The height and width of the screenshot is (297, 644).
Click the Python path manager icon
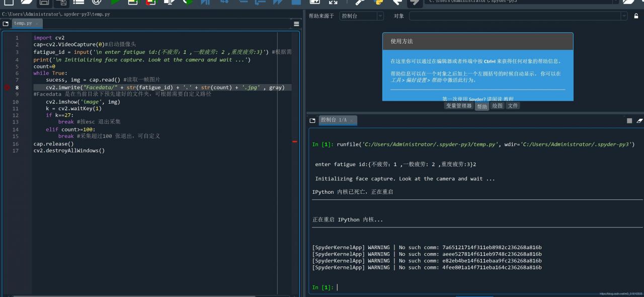click(379, 2)
